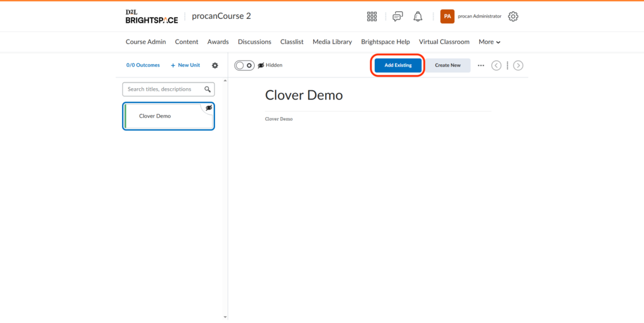Open the message alerts chat icon

coord(397,16)
